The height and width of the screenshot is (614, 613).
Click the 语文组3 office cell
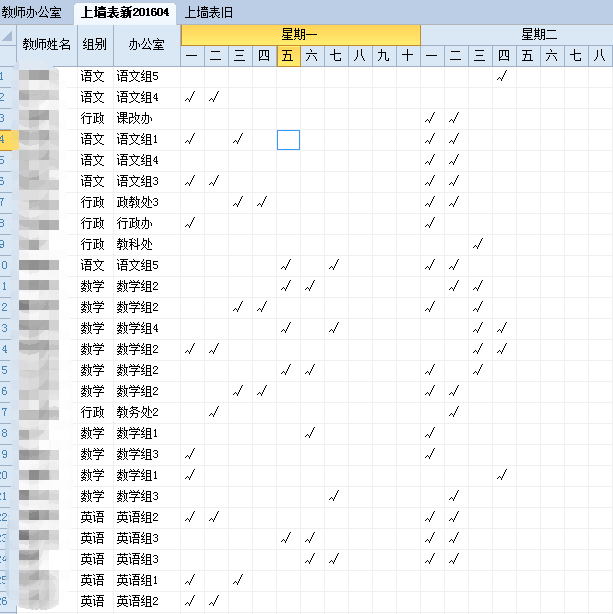point(147,181)
